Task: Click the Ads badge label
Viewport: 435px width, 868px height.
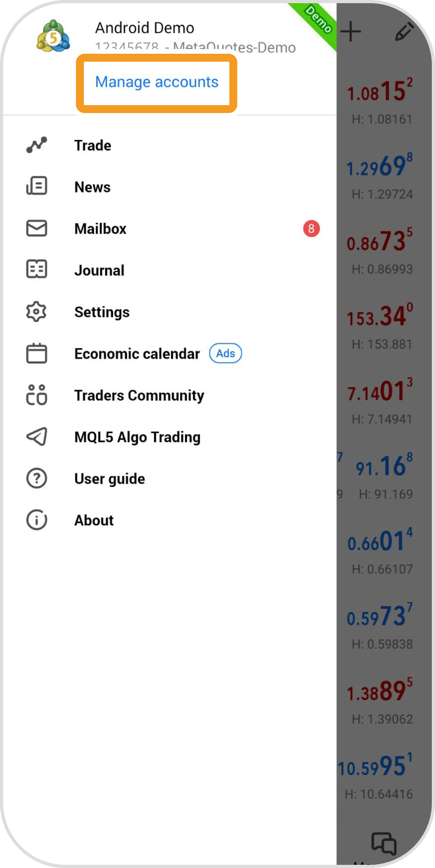Action: 225,353
